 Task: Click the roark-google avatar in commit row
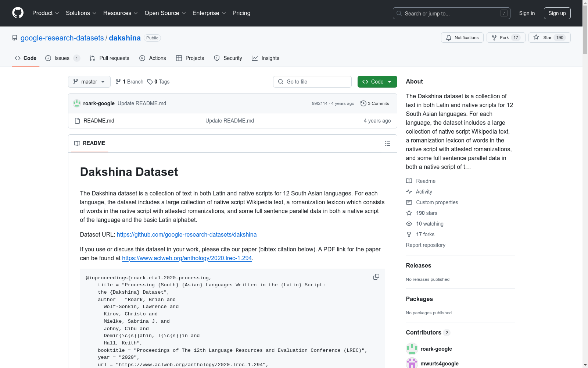[x=77, y=103]
